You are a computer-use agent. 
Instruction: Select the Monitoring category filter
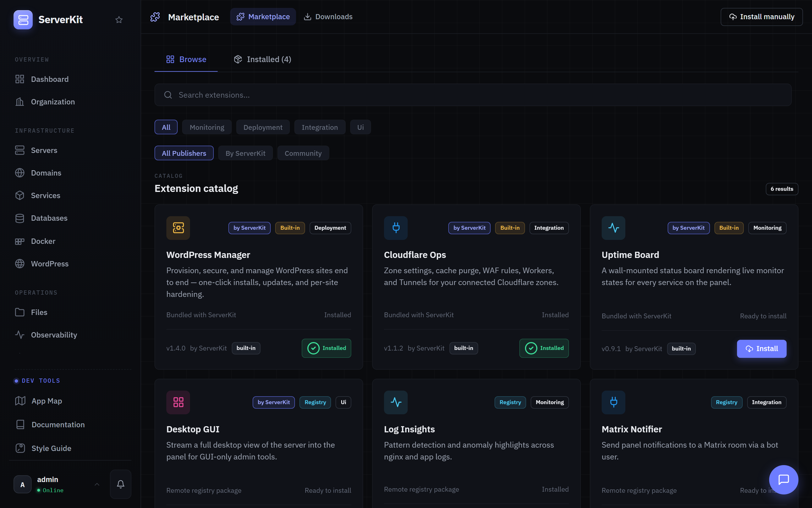click(207, 127)
